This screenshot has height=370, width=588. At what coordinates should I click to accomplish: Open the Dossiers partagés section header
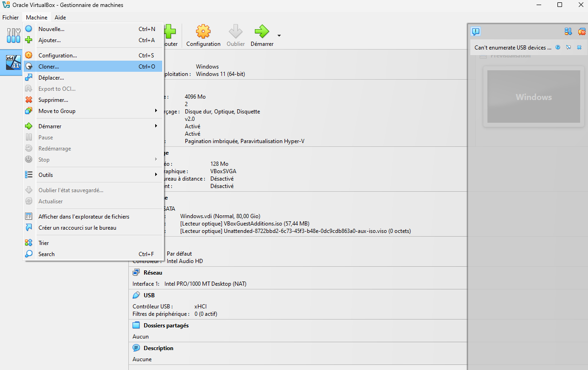click(166, 326)
